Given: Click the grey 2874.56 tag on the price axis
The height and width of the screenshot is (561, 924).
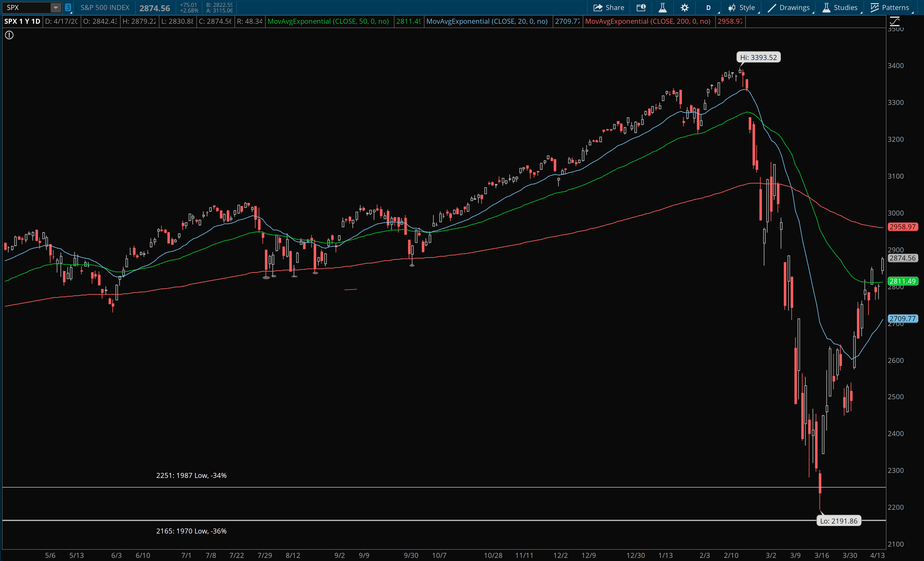Looking at the screenshot, I should coord(903,258).
